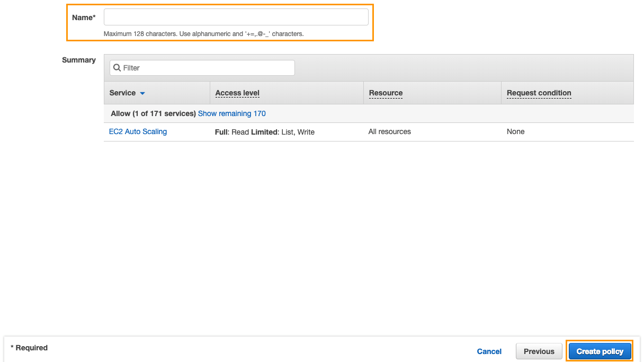Expand the Show remaining 170 services link
644x362 pixels.
pos(231,113)
